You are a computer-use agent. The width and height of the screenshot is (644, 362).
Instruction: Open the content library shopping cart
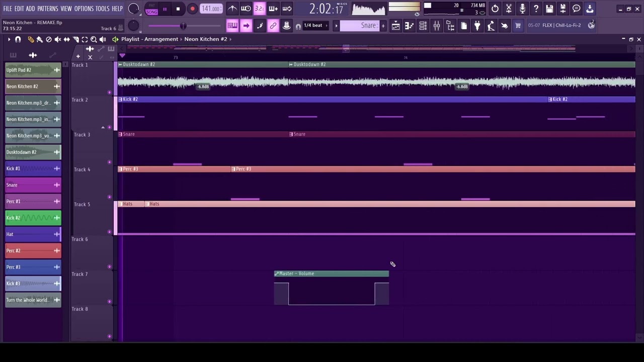point(518,26)
